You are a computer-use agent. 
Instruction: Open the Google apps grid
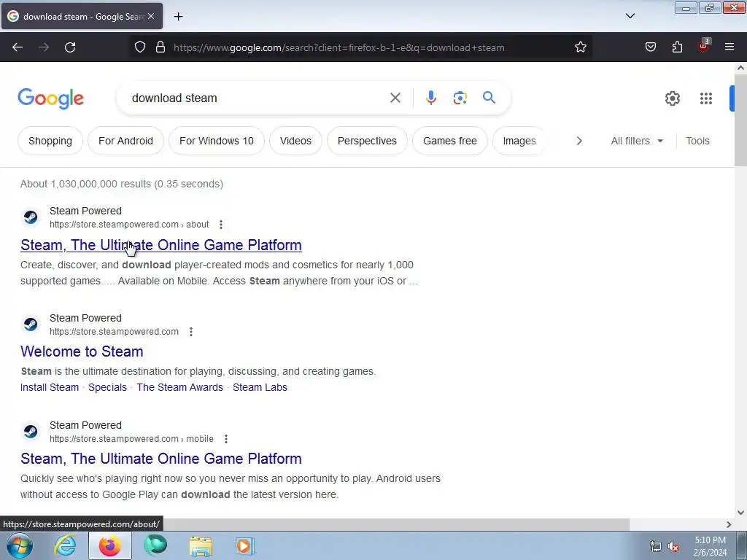pos(706,98)
